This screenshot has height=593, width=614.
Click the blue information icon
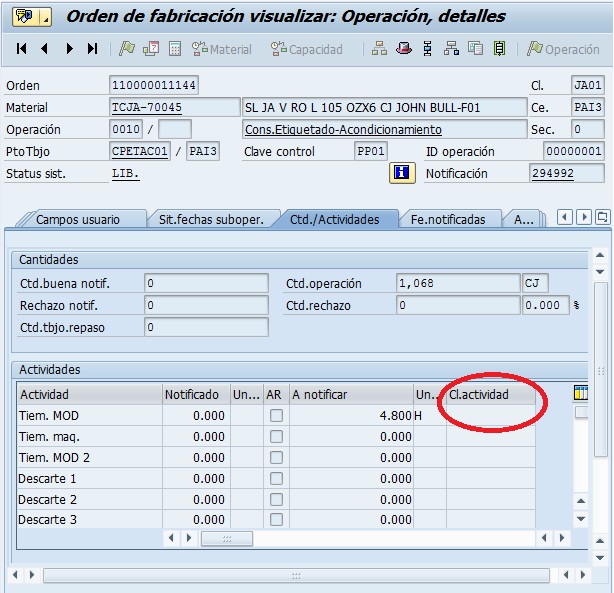402,173
